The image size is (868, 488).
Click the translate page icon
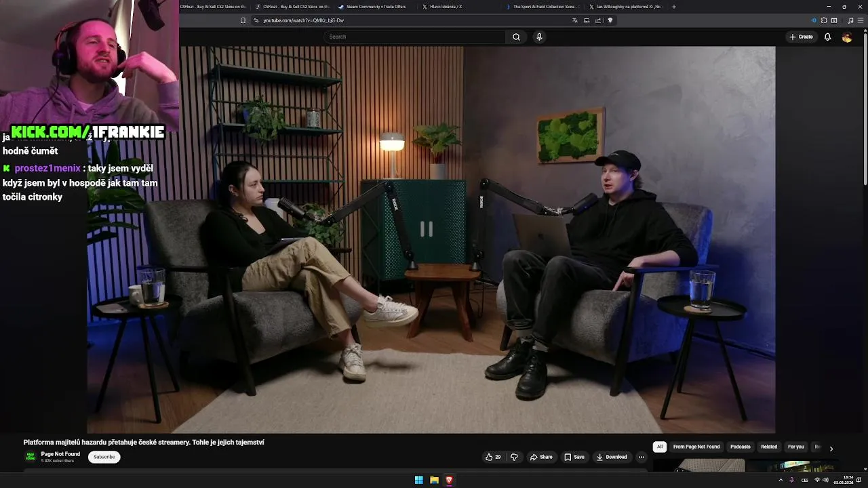point(575,20)
